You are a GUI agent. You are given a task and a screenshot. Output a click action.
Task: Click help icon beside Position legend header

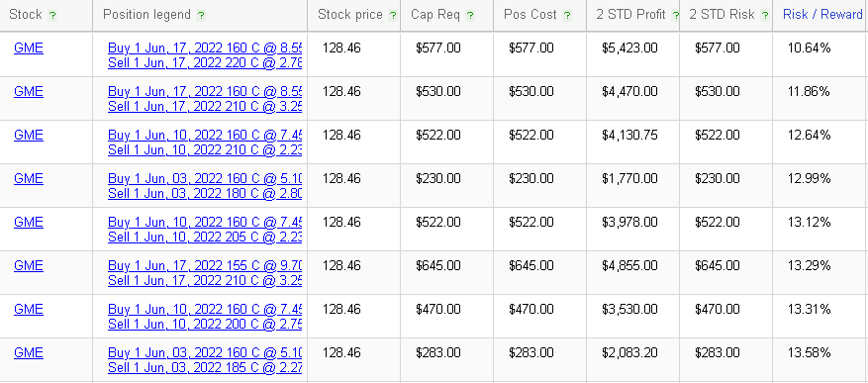click(201, 16)
